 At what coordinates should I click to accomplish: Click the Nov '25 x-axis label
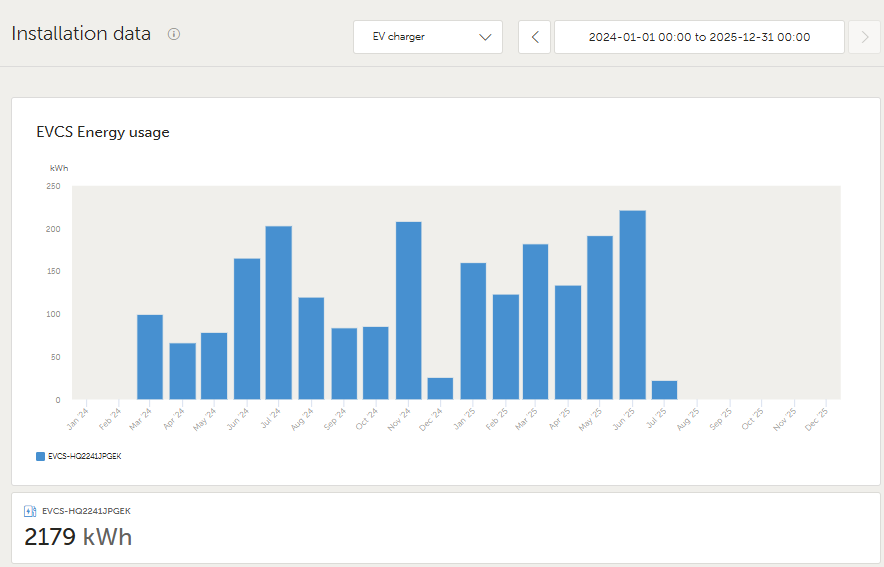click(785, 419)
